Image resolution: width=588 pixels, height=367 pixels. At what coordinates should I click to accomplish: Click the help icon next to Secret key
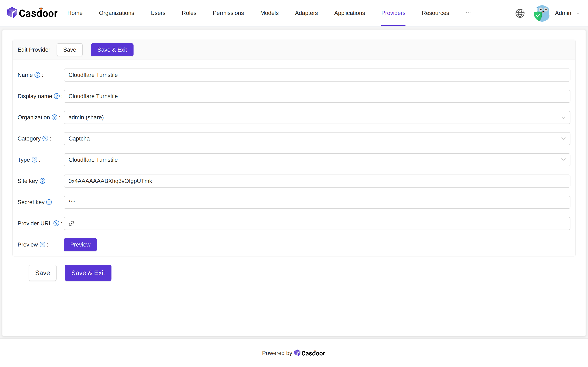click(x=49, y=202)
